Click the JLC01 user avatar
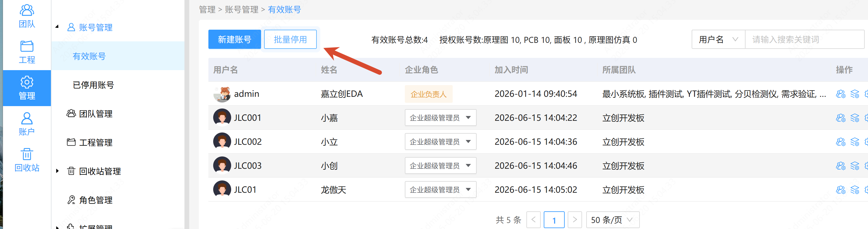Viewport: 868px width, 229px height. tap(222, 189)
